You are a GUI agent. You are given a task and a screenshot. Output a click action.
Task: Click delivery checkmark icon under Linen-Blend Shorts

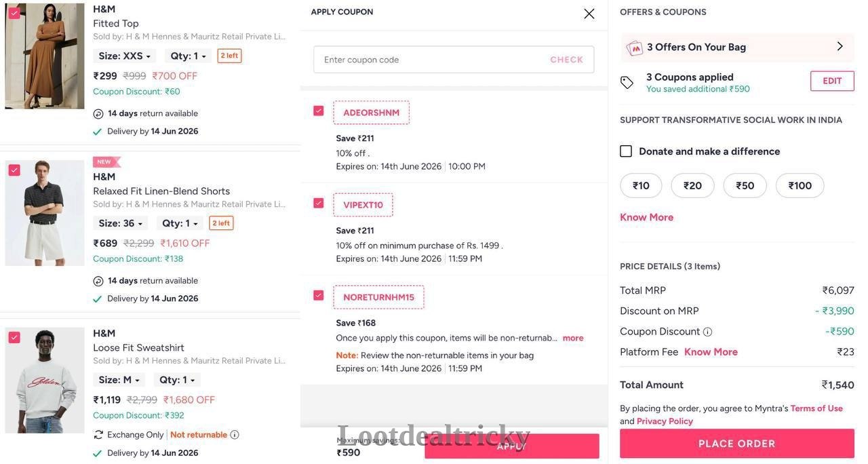(x=98, y=299)
